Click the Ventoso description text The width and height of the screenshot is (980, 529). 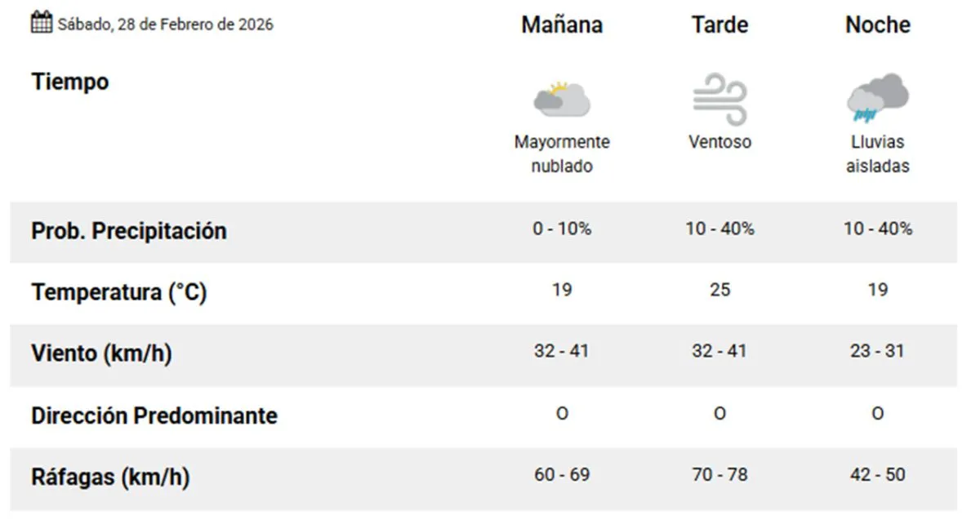[x=719, y=142]
